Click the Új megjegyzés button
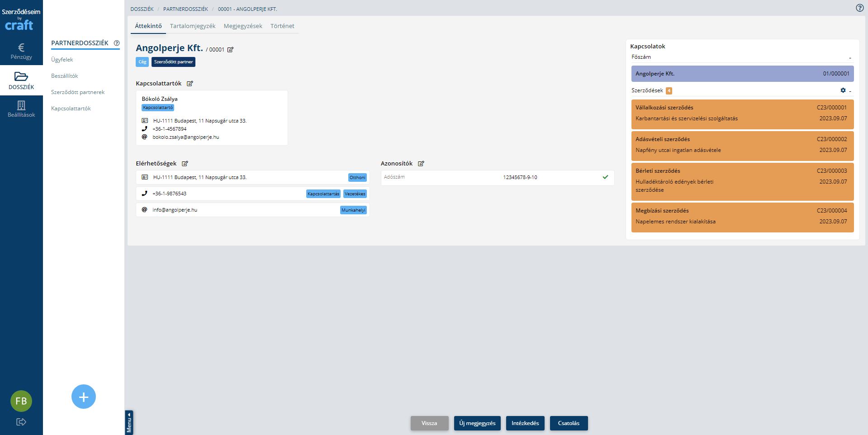 pos(477,423)
